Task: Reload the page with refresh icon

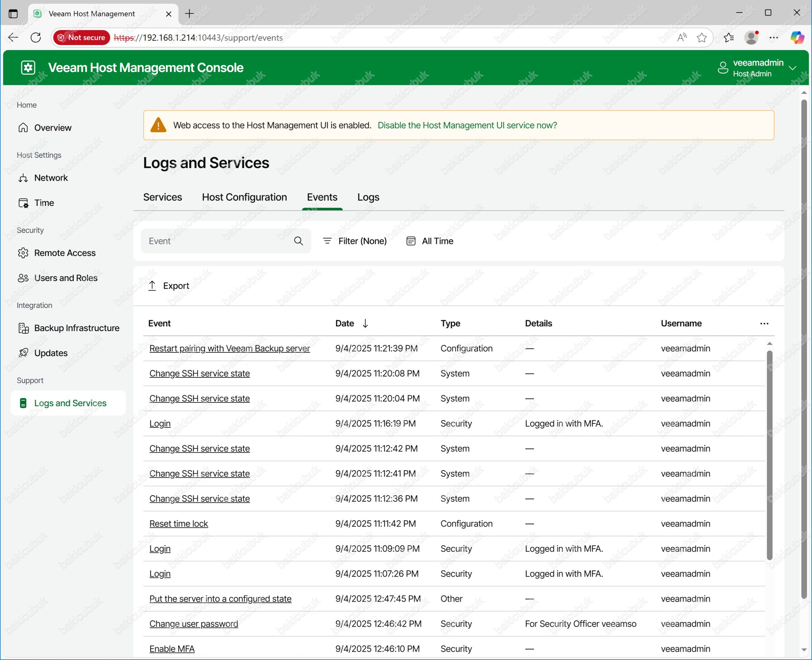Action: (x=36, y=37)
